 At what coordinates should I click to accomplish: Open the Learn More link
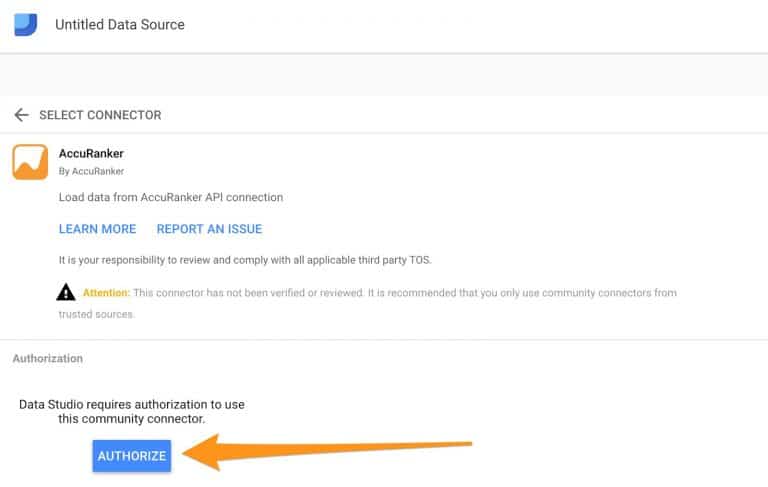pyautogui.click(x=97, y=229)
